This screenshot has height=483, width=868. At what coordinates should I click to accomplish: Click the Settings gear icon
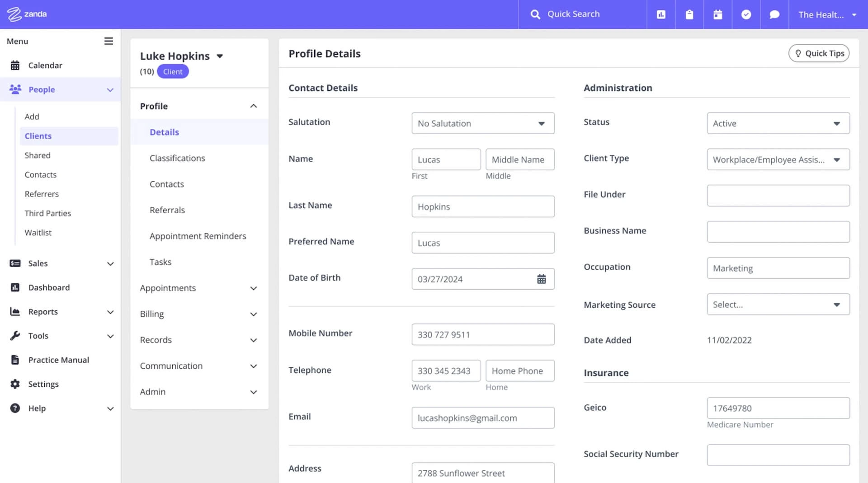15,384
